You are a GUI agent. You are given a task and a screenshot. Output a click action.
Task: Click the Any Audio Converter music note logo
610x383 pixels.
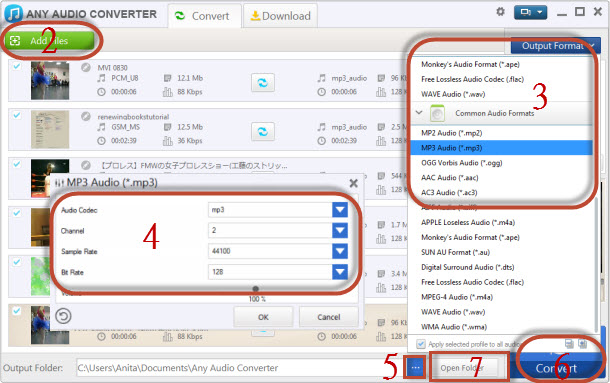coord(14,13)
